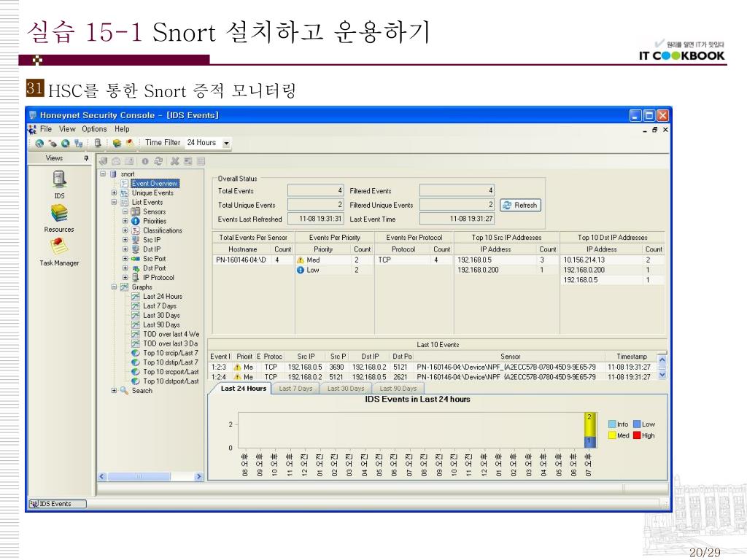Image resolution: width=747 pixels, height=560 pixels.
Task: Click the first globe toolbar icon
Action: pyautogui.click(x=39, y=143)
